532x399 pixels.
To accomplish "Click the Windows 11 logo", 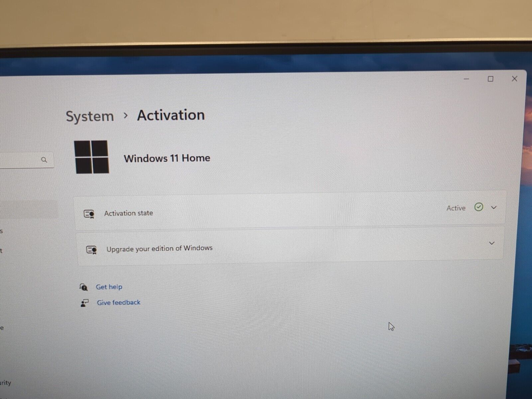I will pyautogui.click(x=92, y=157).
